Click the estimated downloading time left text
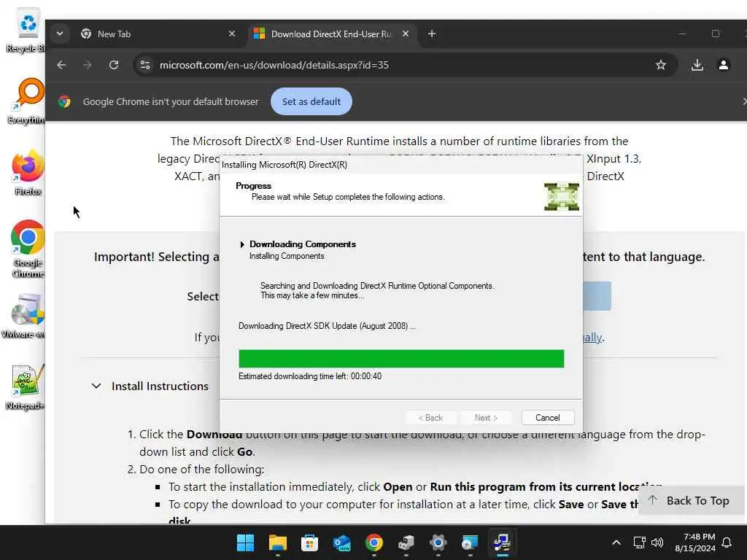This screenshot has height=560, width=747. pyautogui.click(x=309, y=376)
